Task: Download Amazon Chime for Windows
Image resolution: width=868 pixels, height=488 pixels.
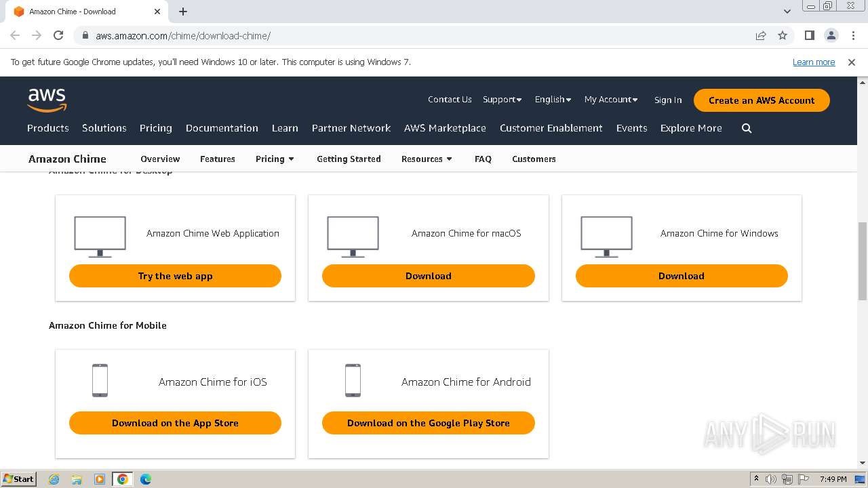Action: click(682, 276)
